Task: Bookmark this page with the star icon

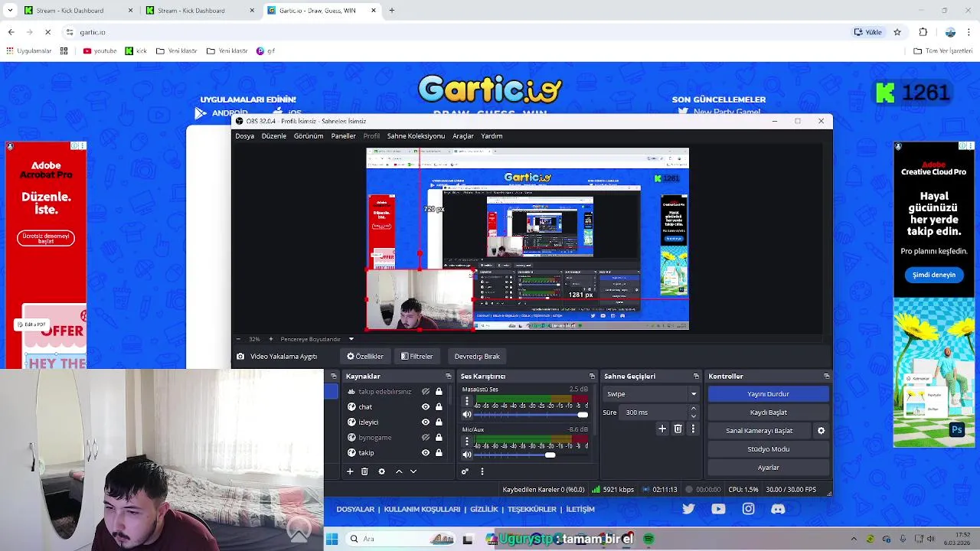Action: [897, 32]
